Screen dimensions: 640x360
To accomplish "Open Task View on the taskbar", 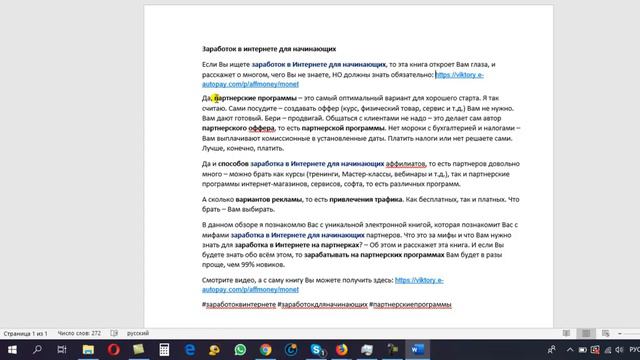I will coord(62,350).
